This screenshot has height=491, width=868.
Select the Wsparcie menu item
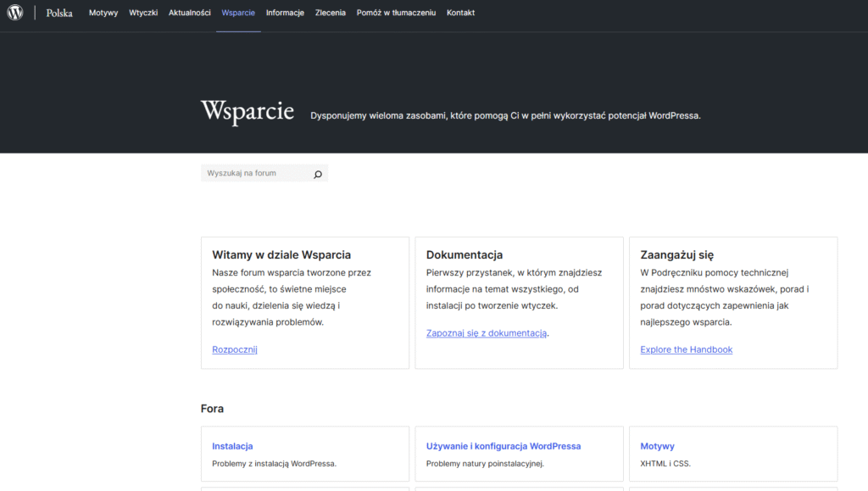pos(238,13)
